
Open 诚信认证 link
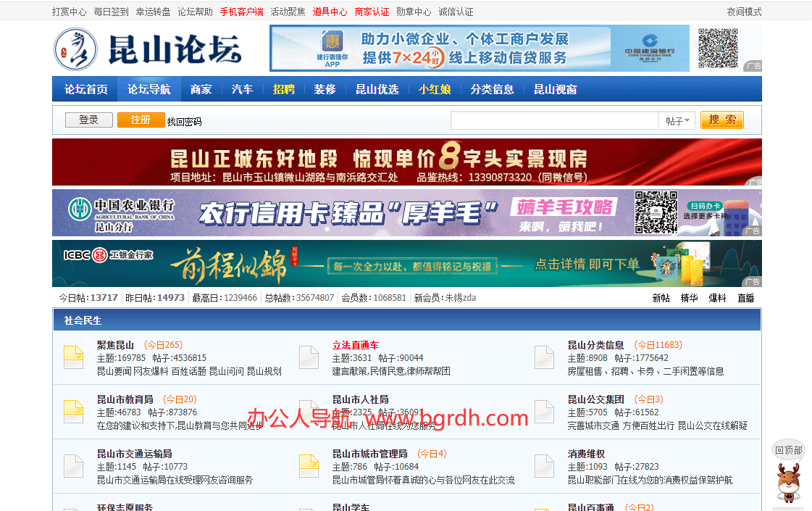(x=456, y=12)
